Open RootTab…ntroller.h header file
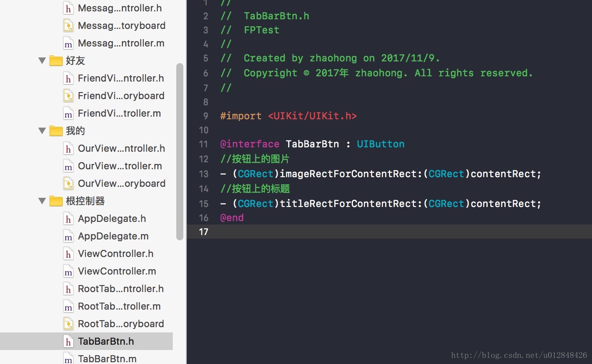Image resolution: width=592 pixels, height=364 pixels. pos(121,289)
